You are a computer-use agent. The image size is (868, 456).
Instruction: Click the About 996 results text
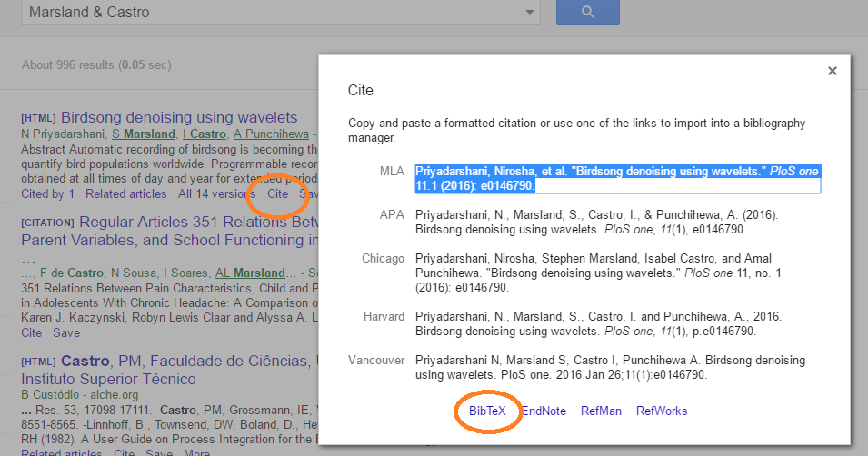point(96,64)
